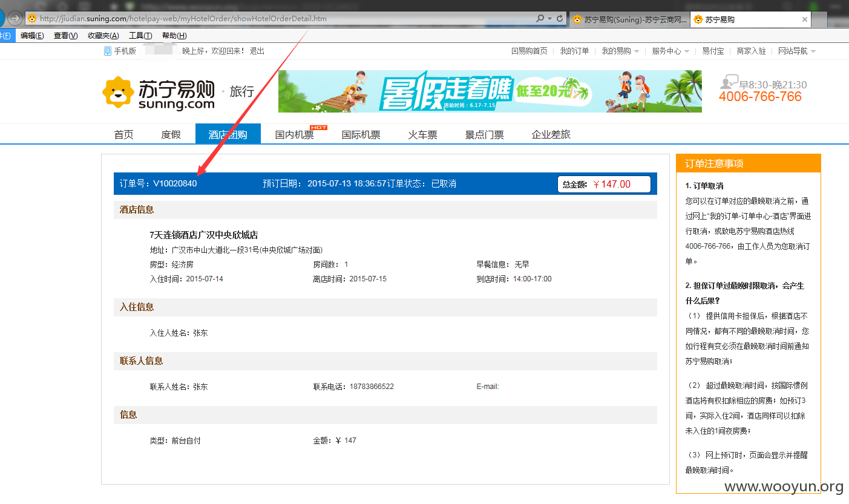Click the search magnifier icon in address bar

click(x=540, y=19)
